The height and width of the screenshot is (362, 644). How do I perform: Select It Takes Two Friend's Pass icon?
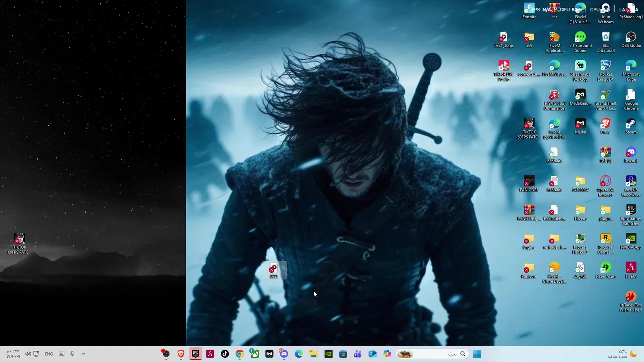[631, 302]
